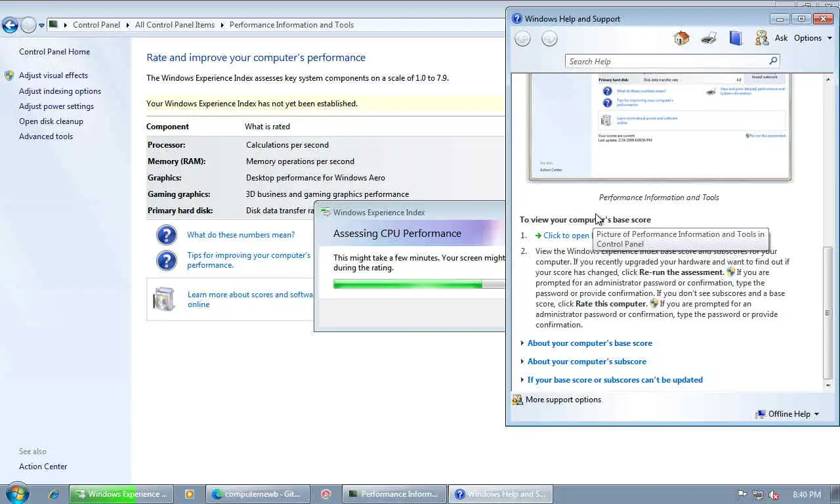Open Control Panel Home link
Viewport: 840px width, 504px height.
(x=54, y=52)
